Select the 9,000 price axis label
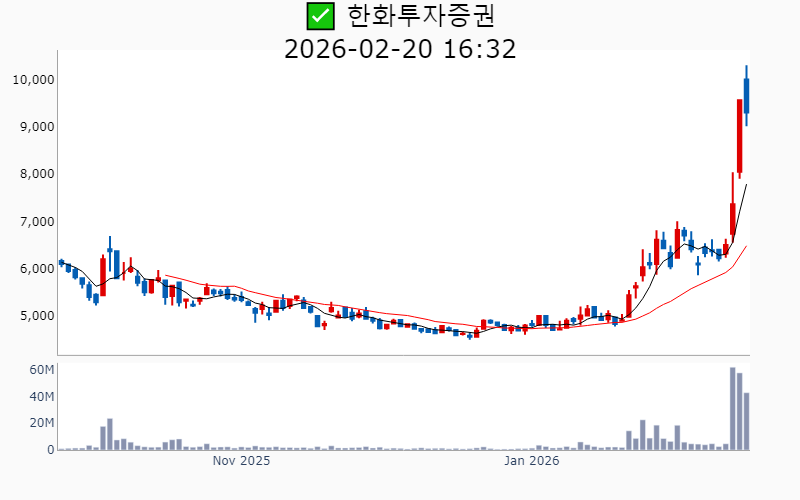Screen dimensions: 800x500 pos(35,127)
